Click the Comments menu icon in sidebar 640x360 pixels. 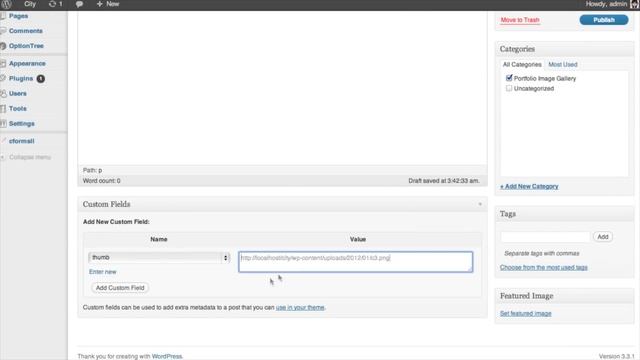(x=3, y=31)
